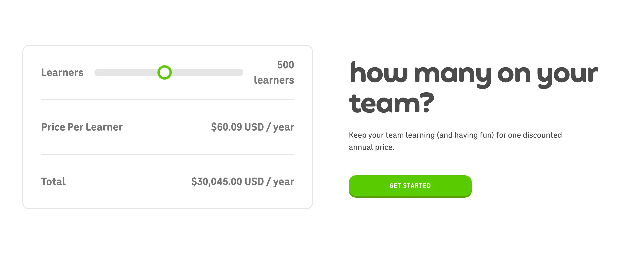The image size is (644, 254).
Task: Select the $30,045.00 USD / year total
Action: pos(242,182)
